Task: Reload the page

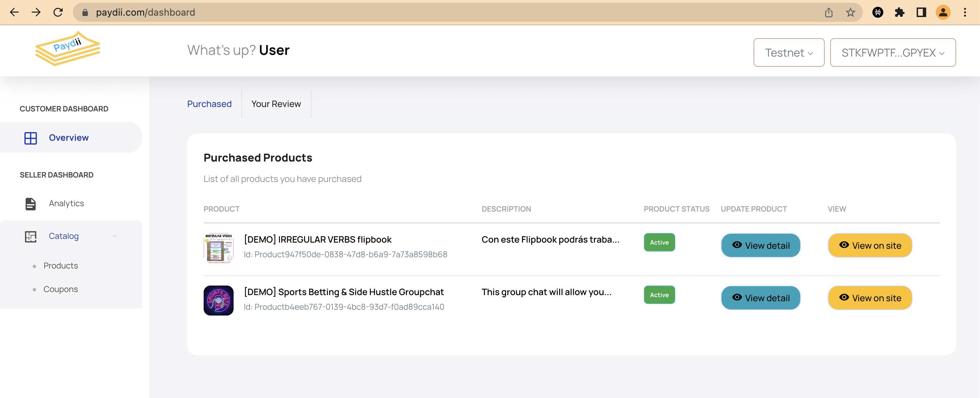Action: tap(58, 13)
